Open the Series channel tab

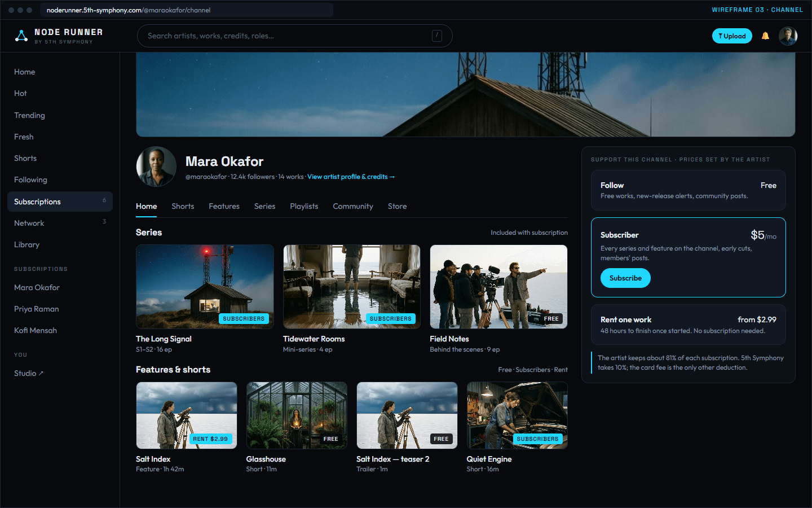tap(264, 206)
